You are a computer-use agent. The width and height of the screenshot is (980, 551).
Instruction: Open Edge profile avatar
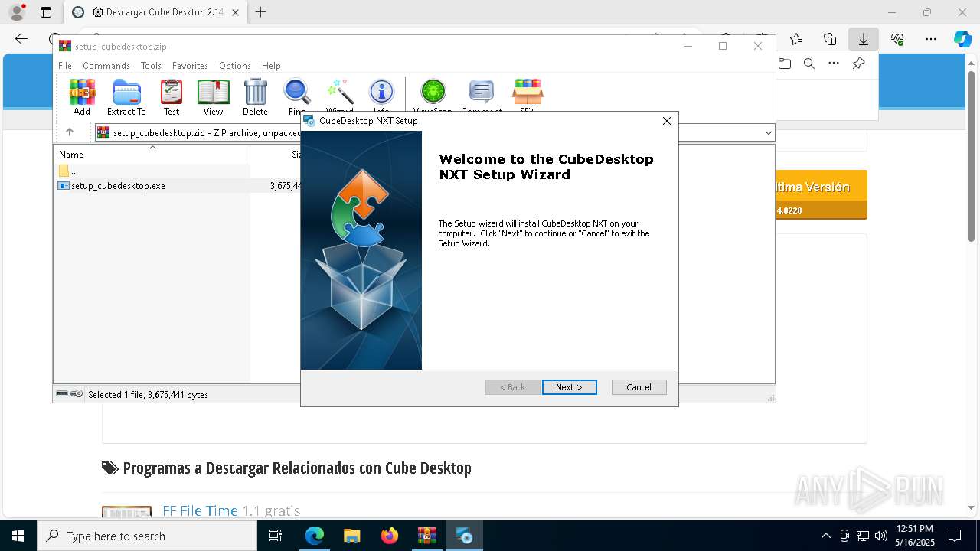tap(17, 12)
